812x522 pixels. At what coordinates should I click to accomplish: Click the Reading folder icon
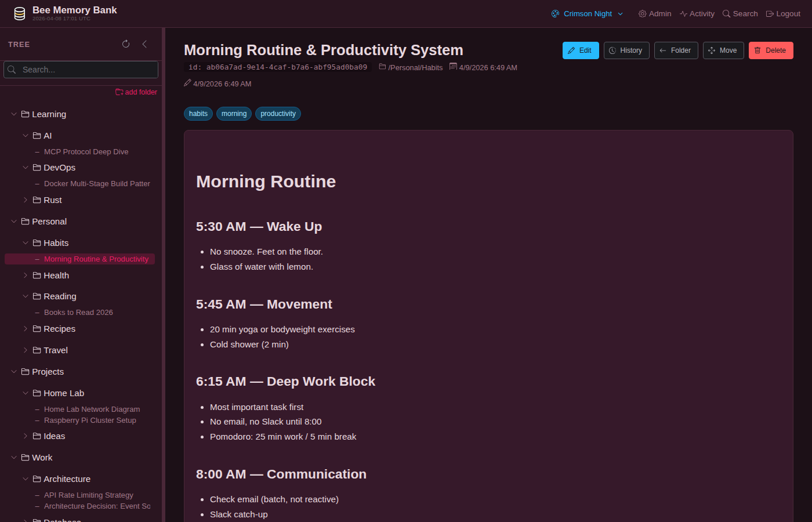point(37,296)
